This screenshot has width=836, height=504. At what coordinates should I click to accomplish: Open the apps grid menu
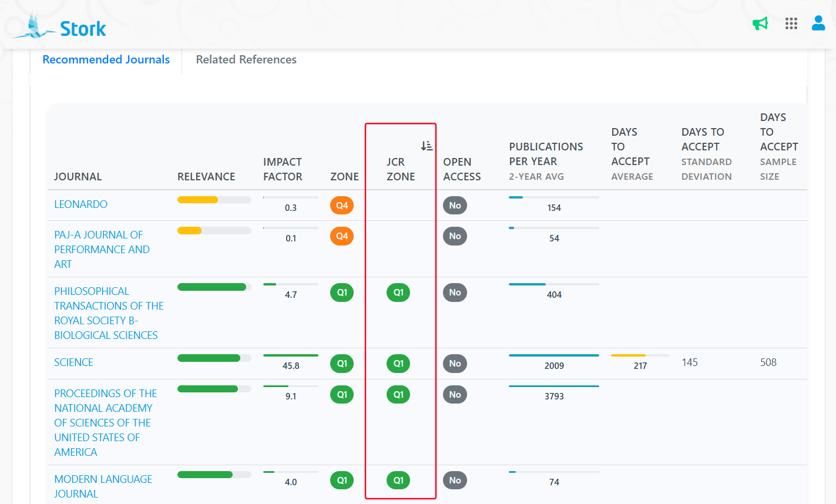(x=791, y=23)
